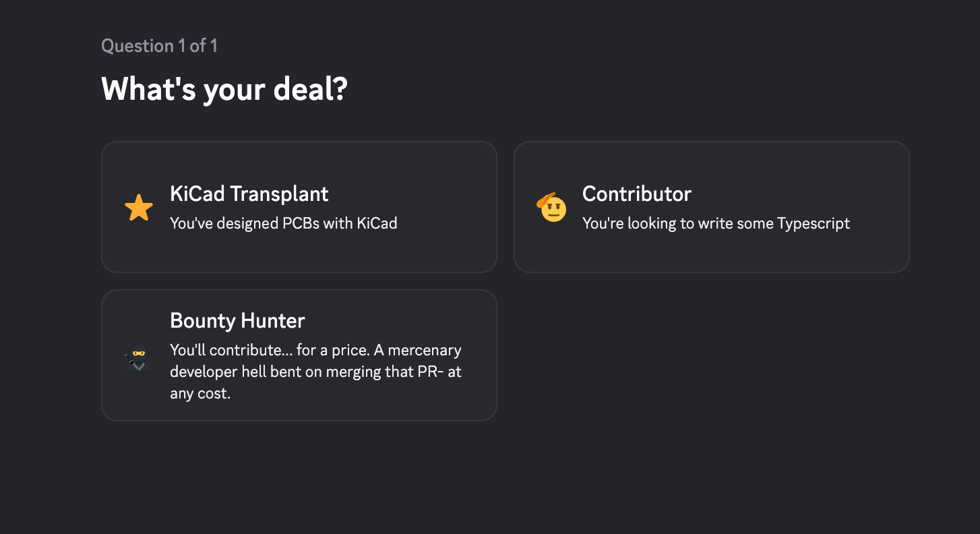Click the mercenary developer description paragraph

(315, 372)
